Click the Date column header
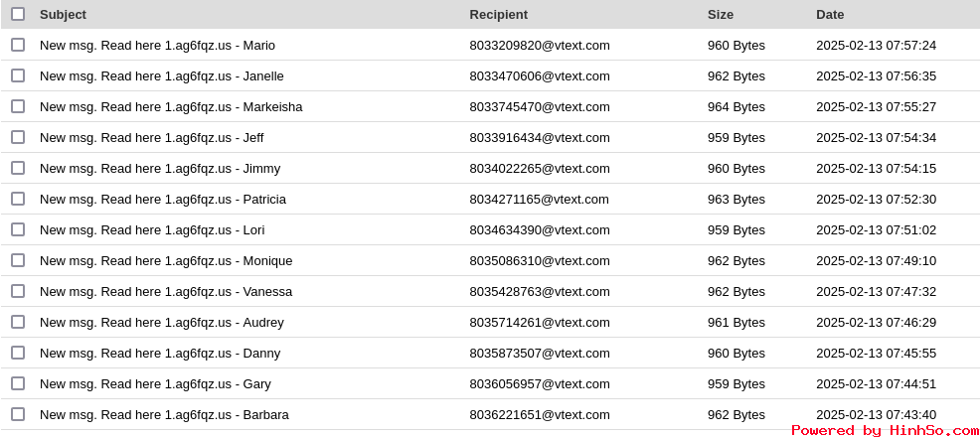980x437 pixels. [830, 14]
